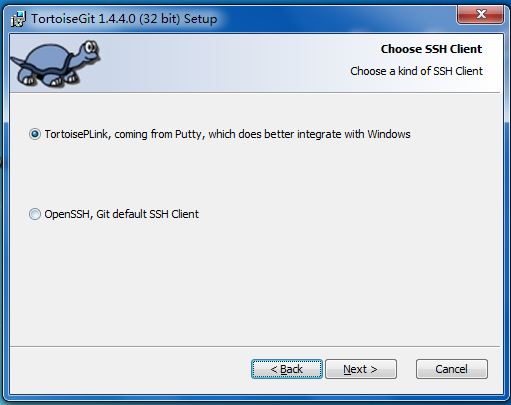The image size is (511, 405).
Task: Click the bold 'Choose SSH Client' heading
Action: pos(431,49)
